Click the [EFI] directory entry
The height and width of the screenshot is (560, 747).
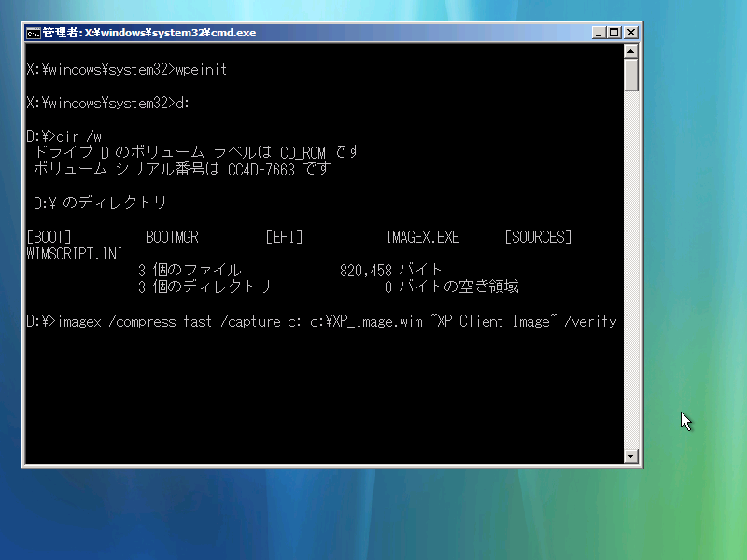click(285, 237)
